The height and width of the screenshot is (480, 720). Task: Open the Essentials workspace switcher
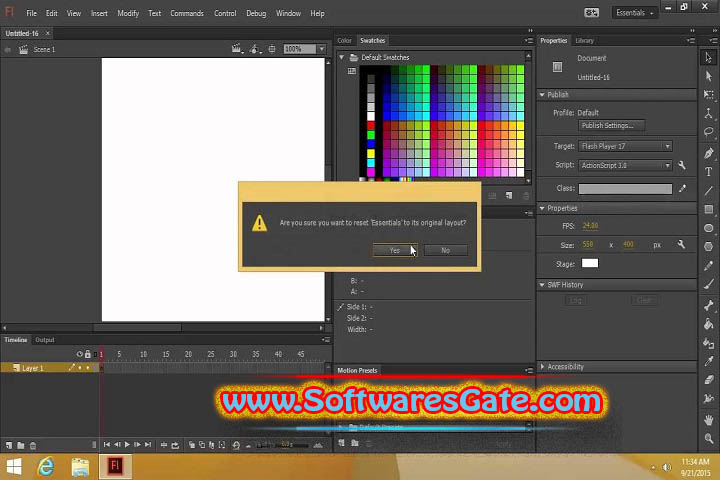click(x=635, y=13)
